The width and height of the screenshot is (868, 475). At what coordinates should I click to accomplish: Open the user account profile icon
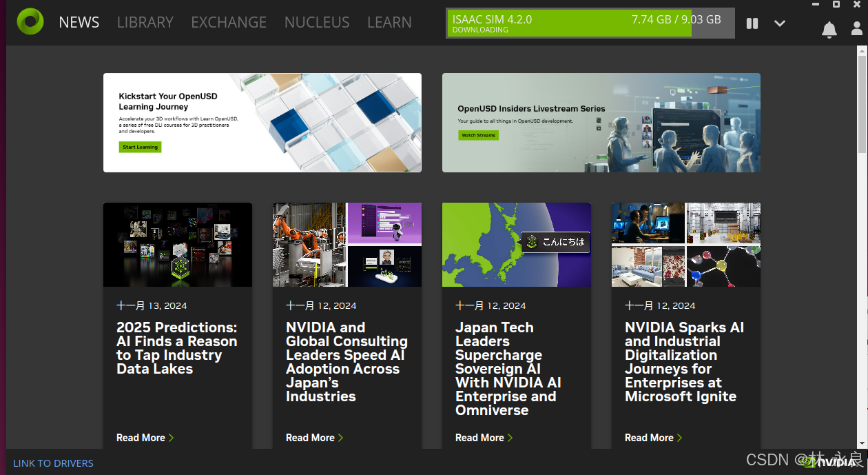(x=857, y=29)
